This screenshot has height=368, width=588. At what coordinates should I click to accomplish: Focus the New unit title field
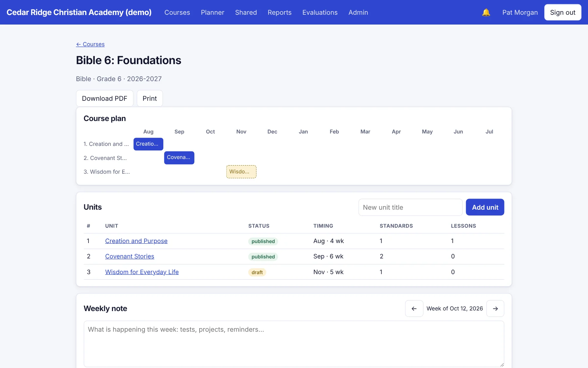click(411, 207)
